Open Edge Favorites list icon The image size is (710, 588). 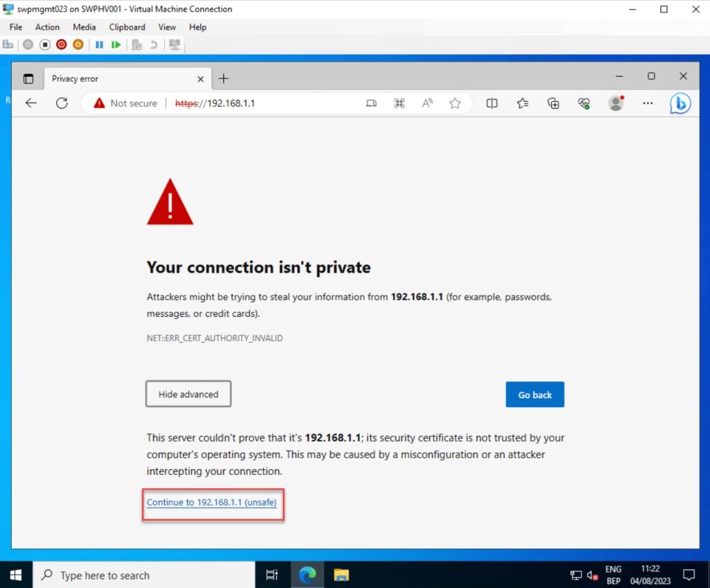pyautogui.click(x=523, y=103)
